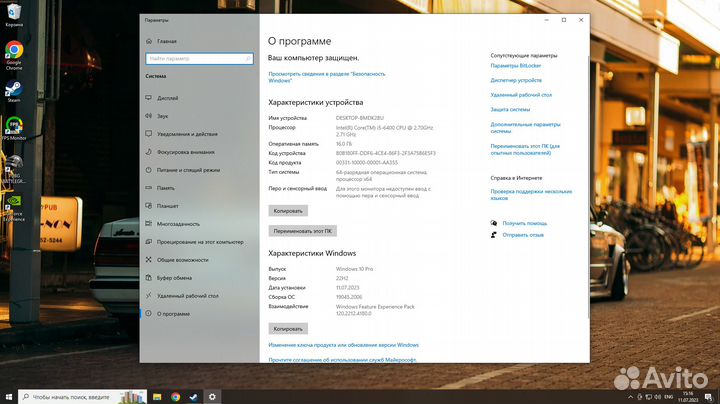
Task: Open the Steam desktop shortcut
Action: coord(14,91)
